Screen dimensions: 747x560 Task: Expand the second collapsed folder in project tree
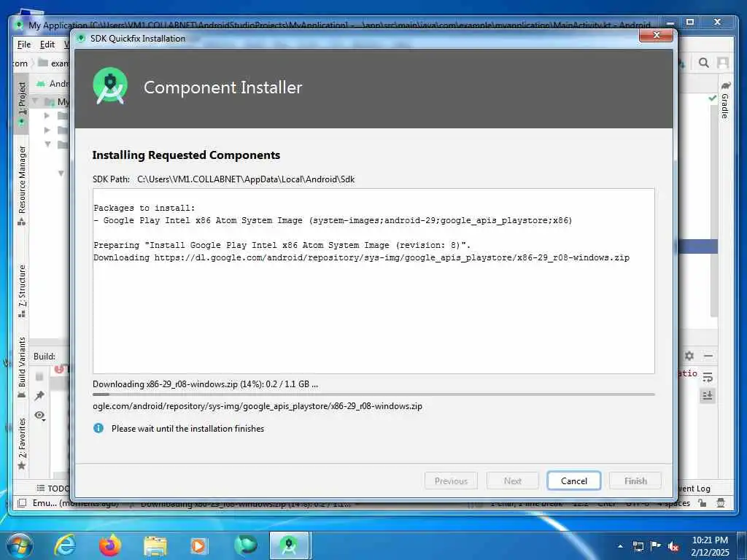pyautogui.click(x=47, y=130)
